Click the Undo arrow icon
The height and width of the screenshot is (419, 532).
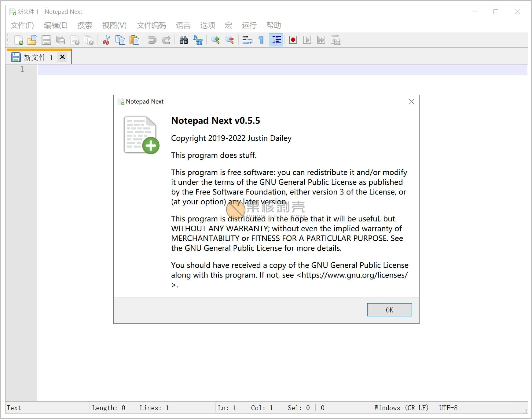(152, 40)
